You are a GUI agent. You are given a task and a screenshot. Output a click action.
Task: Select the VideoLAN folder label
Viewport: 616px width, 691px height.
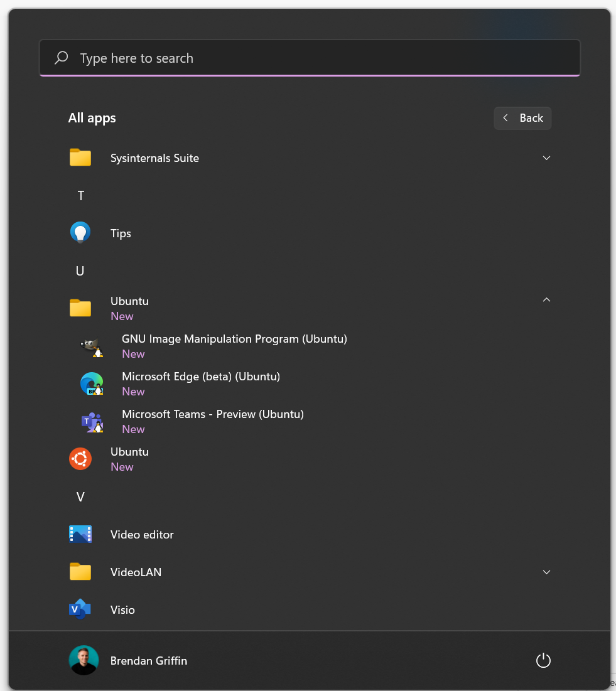pos(136,572)
